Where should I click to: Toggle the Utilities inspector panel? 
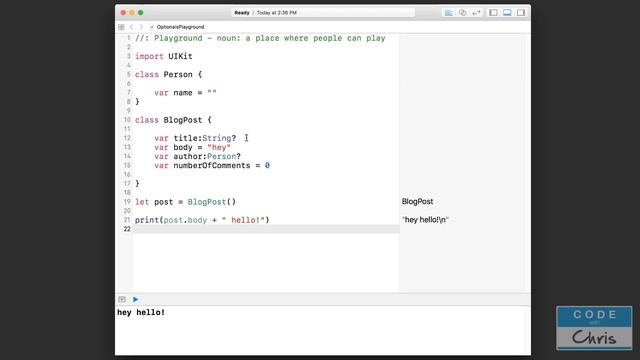pyautogui.click(x=521, y=13)
